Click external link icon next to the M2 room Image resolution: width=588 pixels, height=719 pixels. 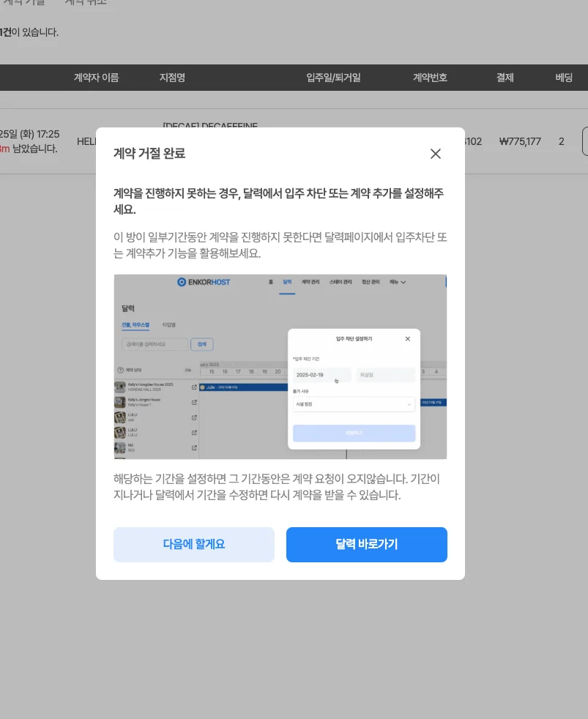[x=193, y=449]
